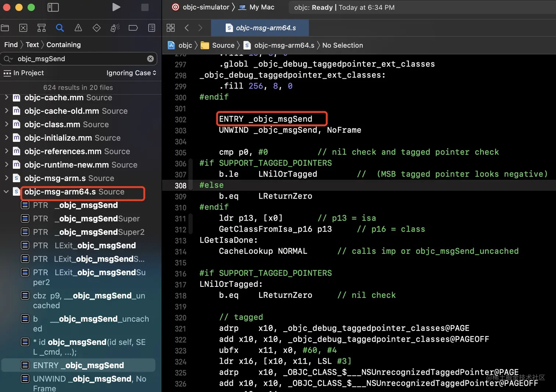Click Text in the search type path

32,45
